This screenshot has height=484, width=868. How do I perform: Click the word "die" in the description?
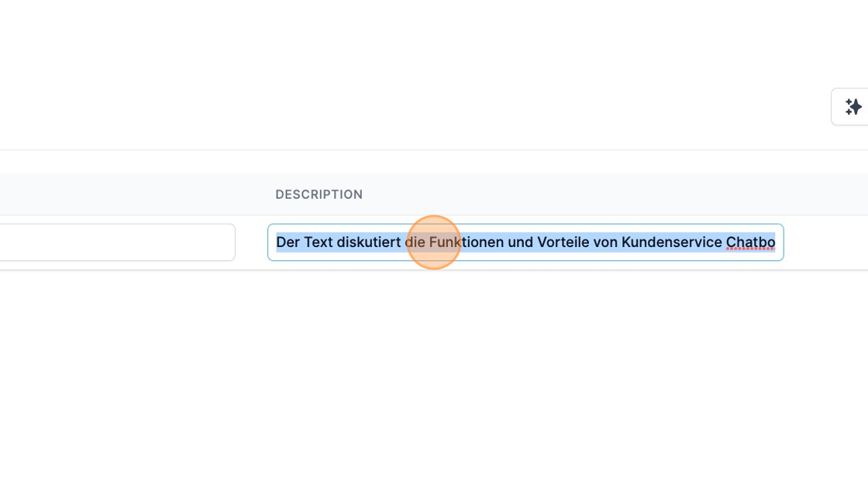(415, 242)
